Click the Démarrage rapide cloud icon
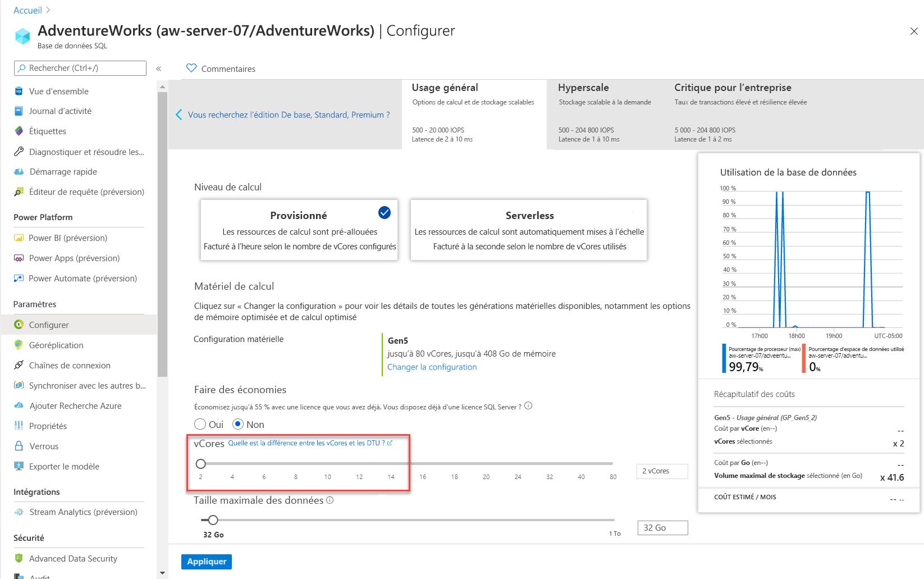Image resolution: width=924 pixels, height=579 pixels. coord(19,172)
